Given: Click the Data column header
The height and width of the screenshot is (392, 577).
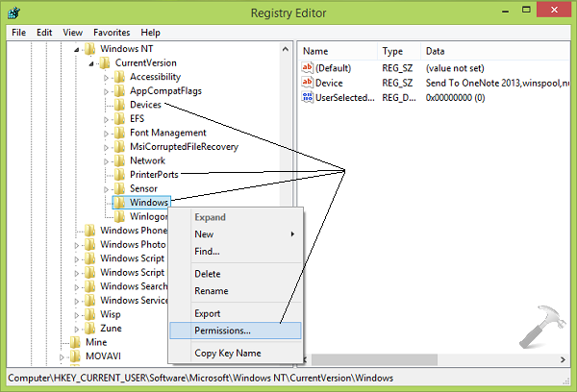Looking at the screenshot, I should [436, 50].
